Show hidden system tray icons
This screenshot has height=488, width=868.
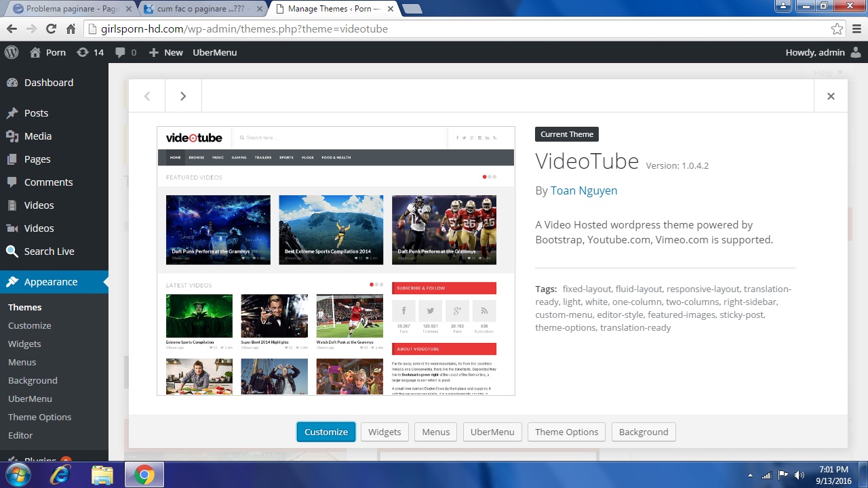750,475
